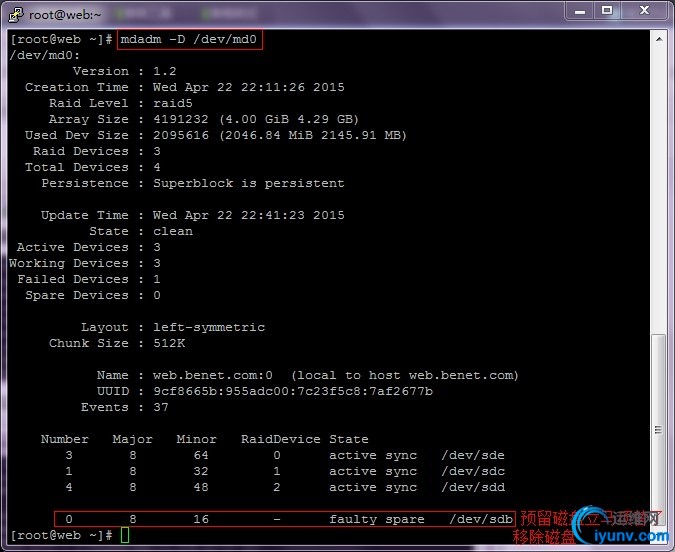Click the 'Raid Devices' label
Image resolution: width=675 pixels, height=552 pixels.
pos(81,151)
